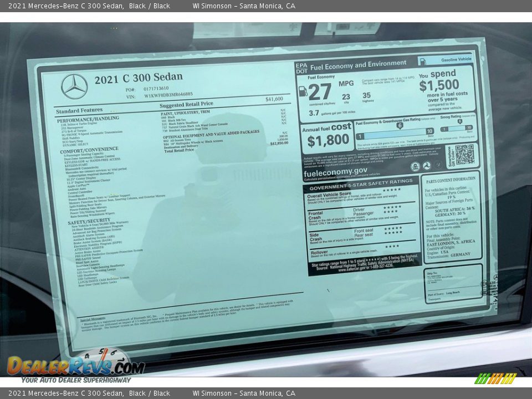Click the top 'WI Simonson - Santa Monica, CA' caption
Screen dimensions: 532x399
[x=244, y=6]
